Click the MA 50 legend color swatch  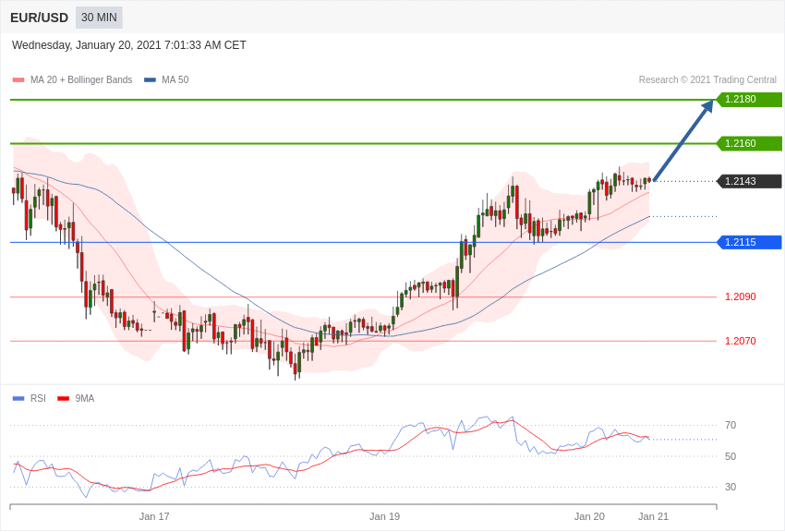[x=150, y=80]
